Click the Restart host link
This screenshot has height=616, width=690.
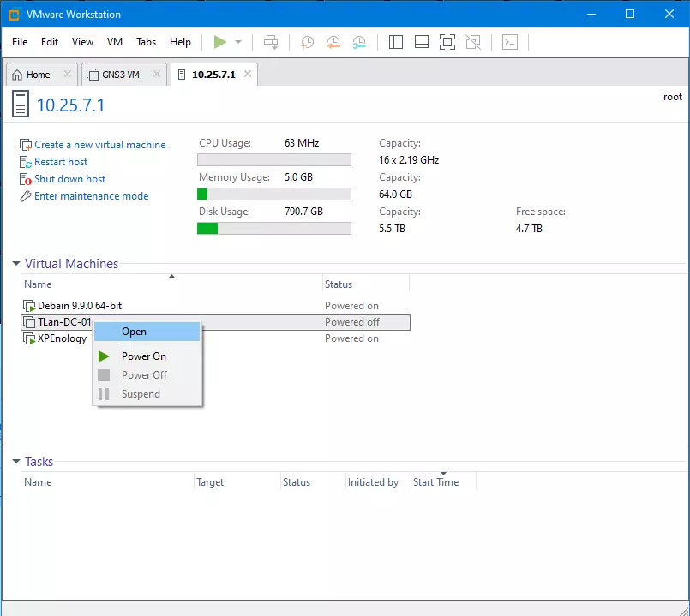click(x=61, y=162)
